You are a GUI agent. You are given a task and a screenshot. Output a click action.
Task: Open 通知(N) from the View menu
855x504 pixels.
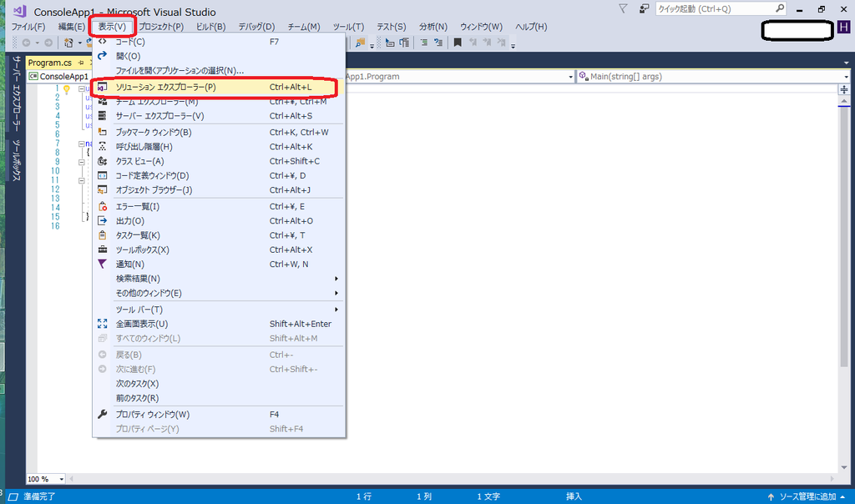219,265
